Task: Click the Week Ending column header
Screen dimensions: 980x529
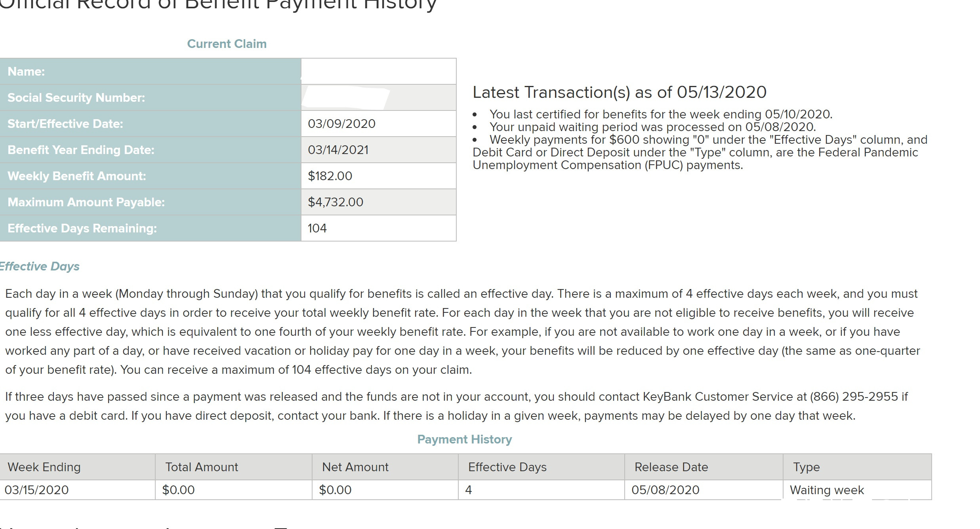Action: tap(44, 467)
